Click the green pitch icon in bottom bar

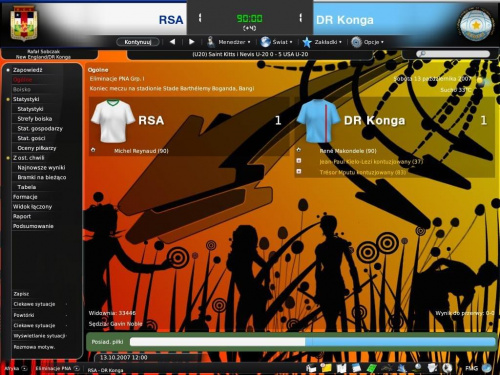pos(371,368)
